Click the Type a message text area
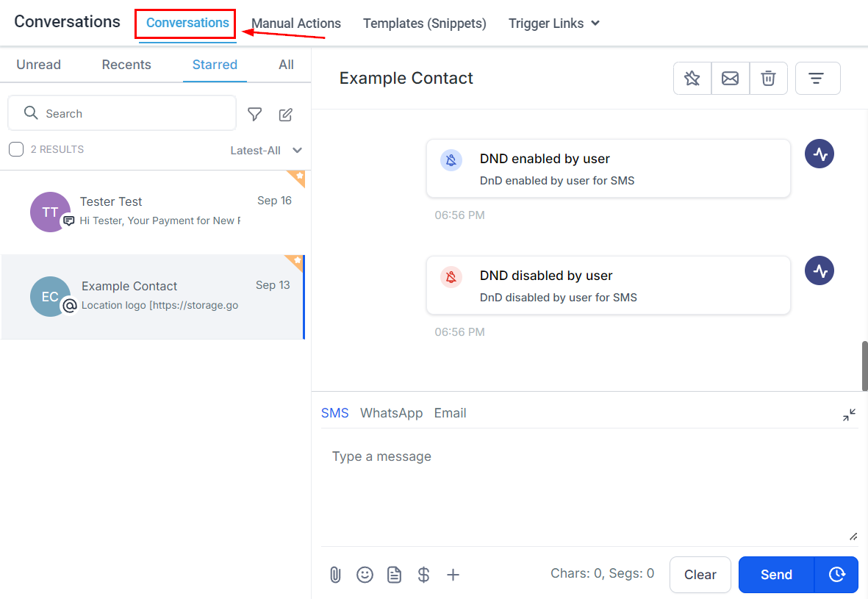This screenshot has width=868, height=599. pyautogui.click(x=589, y=487)
